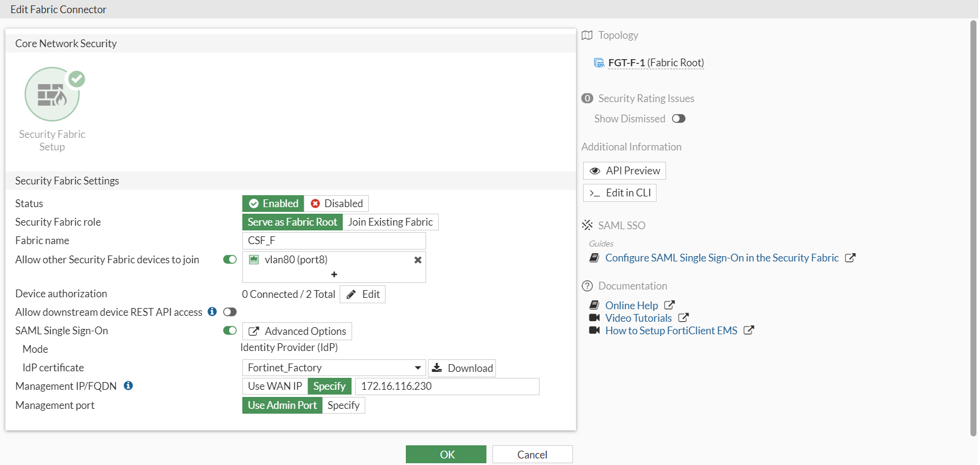Toggle Allow other Security Fabric devices to join
The height and width of the screenshot is (465, 980).
pos(230,260)
